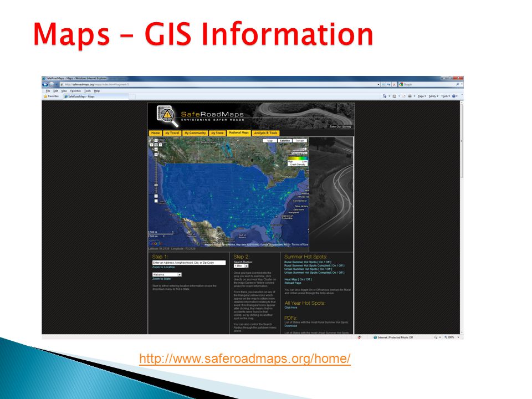Open the Edit menu
The image size is (532, 399).
(55, 91)
